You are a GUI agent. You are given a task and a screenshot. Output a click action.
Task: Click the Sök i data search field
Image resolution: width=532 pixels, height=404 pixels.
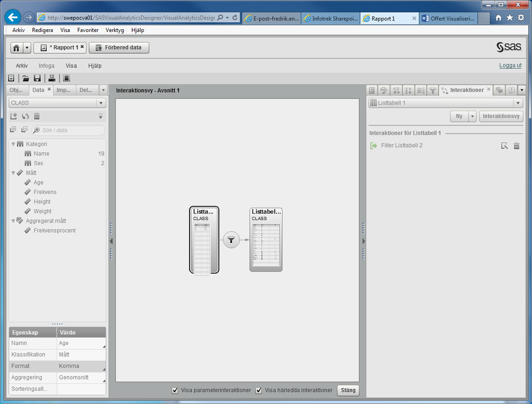(x=69, y=130)
